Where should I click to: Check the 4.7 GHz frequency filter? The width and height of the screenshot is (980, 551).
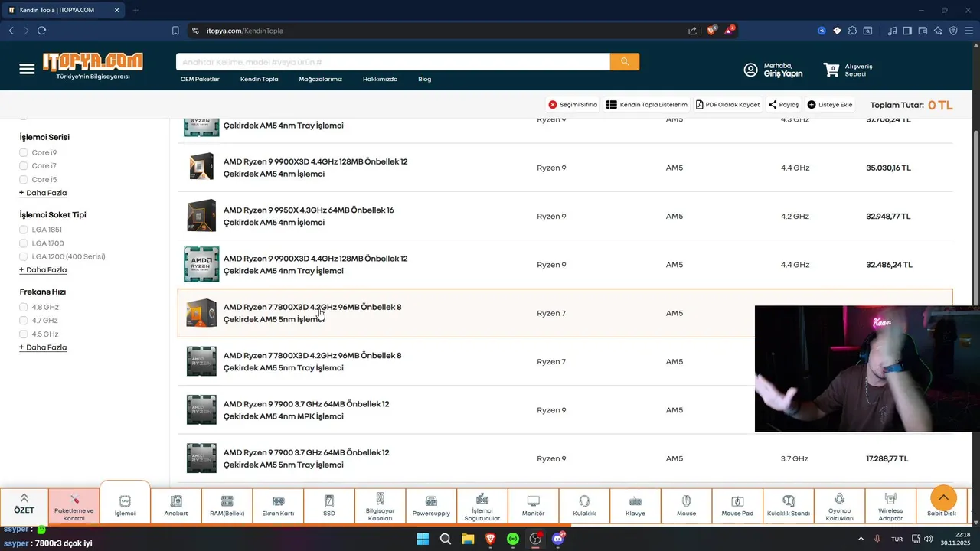[x=24, y=321]
